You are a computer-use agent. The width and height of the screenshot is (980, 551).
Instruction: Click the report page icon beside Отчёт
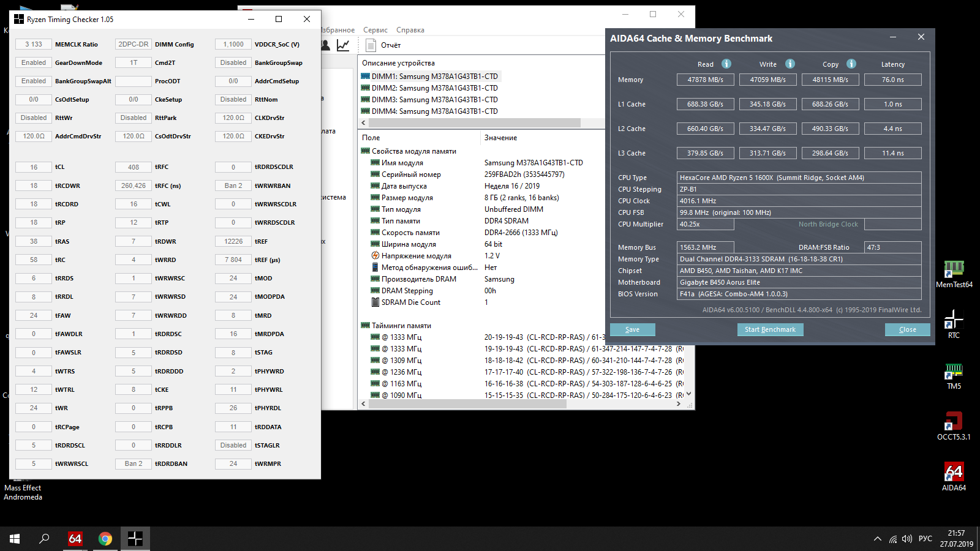tap(371, 45)
